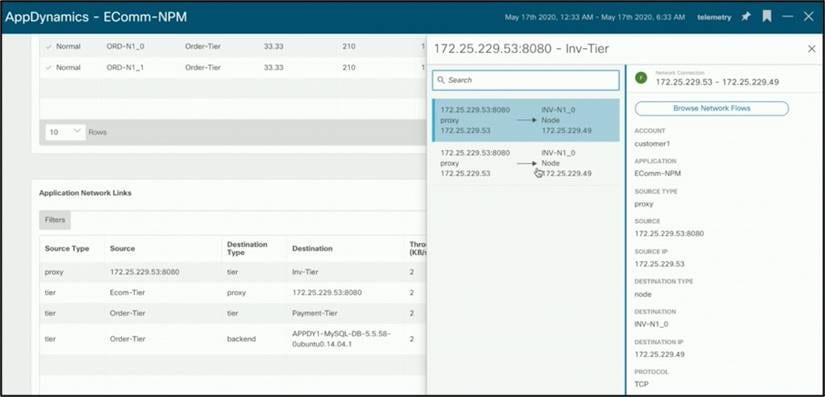Click the Destination IP 172.25.229.49 value
Image resolution: width=825 pixels, height=397 pixels.
(659, 354)
